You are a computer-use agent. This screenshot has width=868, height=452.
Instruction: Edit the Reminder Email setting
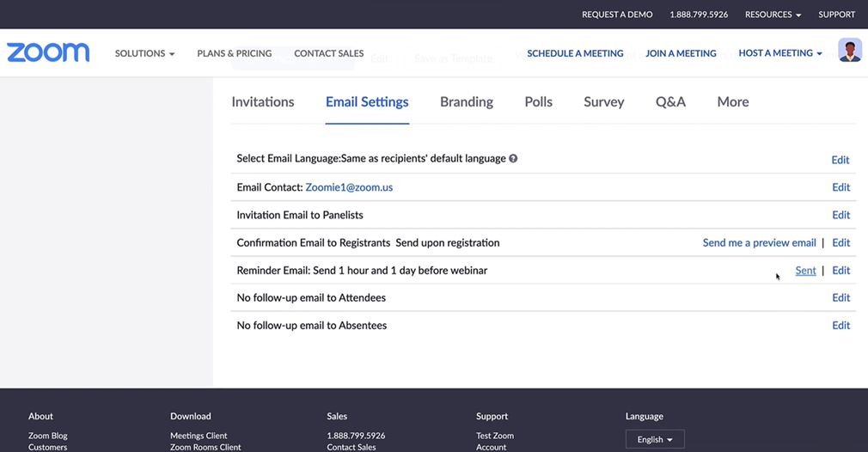[x=840, y=270]
